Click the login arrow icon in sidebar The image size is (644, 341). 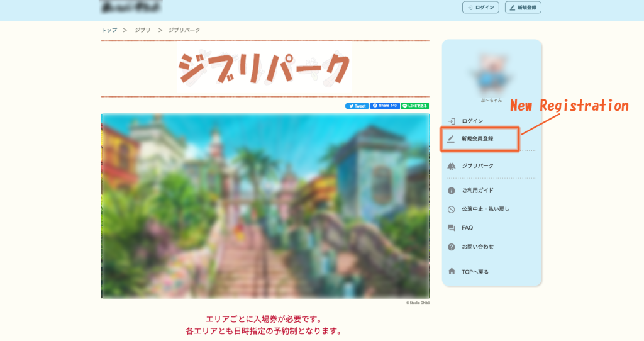click(451, 121)
